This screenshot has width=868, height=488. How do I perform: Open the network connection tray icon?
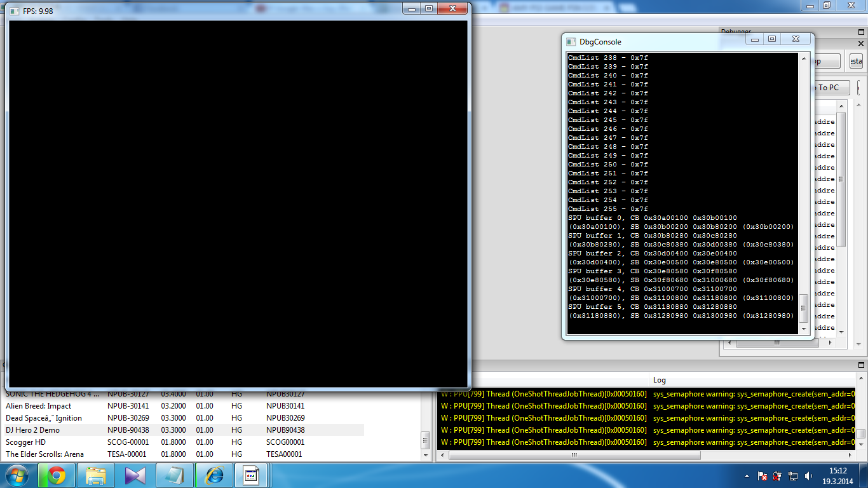pos(793,476)
